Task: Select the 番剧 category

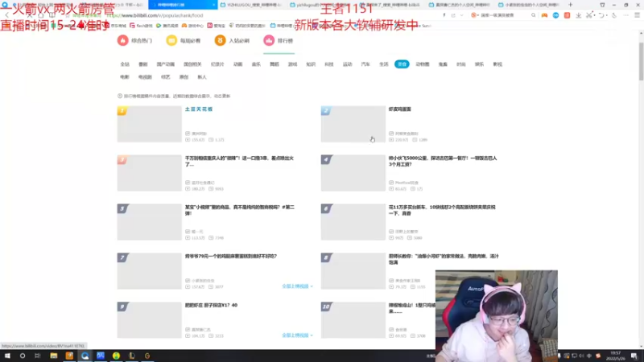Action: pyautogui.click(x=143, y=64)
